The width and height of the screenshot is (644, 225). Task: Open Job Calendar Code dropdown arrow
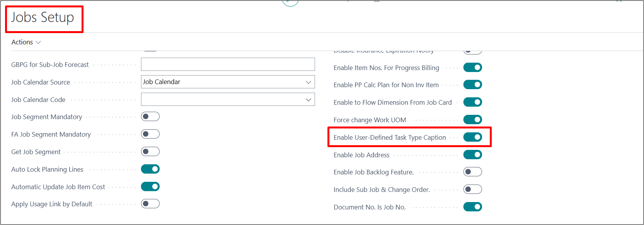coord(308,100)
